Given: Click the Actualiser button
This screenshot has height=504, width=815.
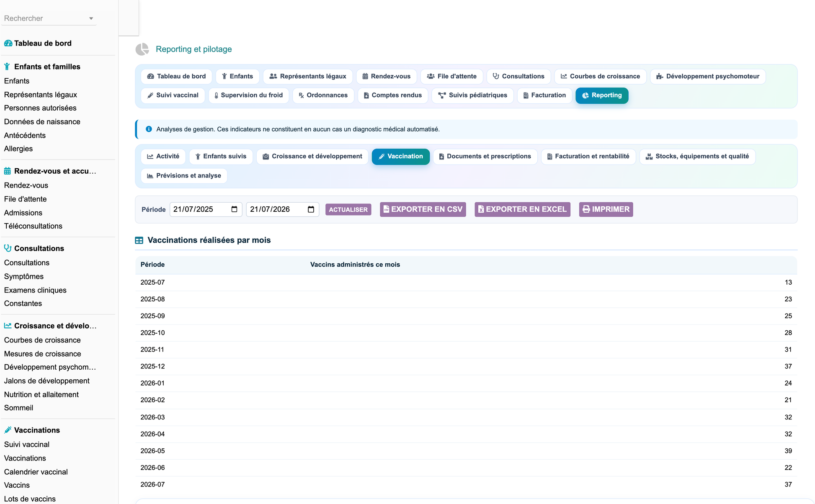Looking at the screenshot, I should (x=348, y=209).
